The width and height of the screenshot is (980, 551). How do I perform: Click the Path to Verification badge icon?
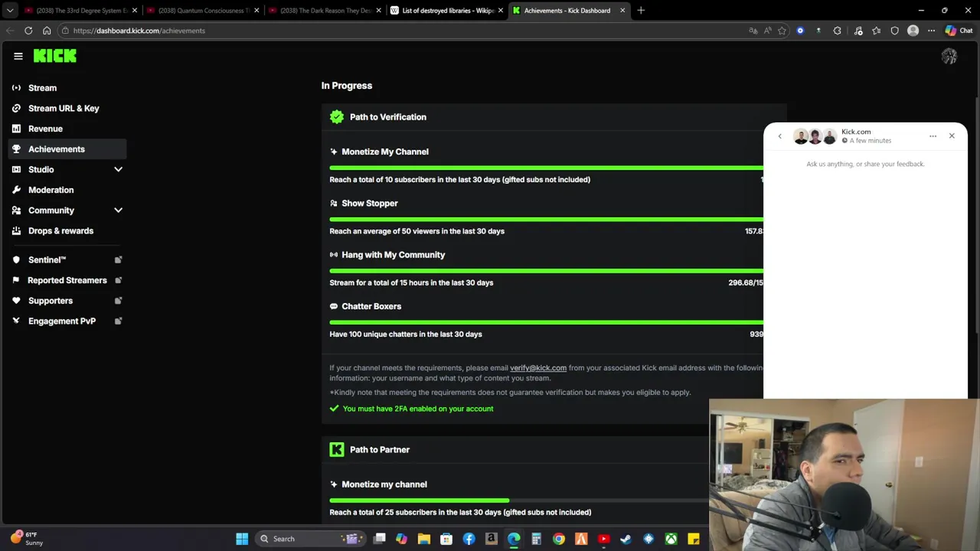tap(337, 117)
